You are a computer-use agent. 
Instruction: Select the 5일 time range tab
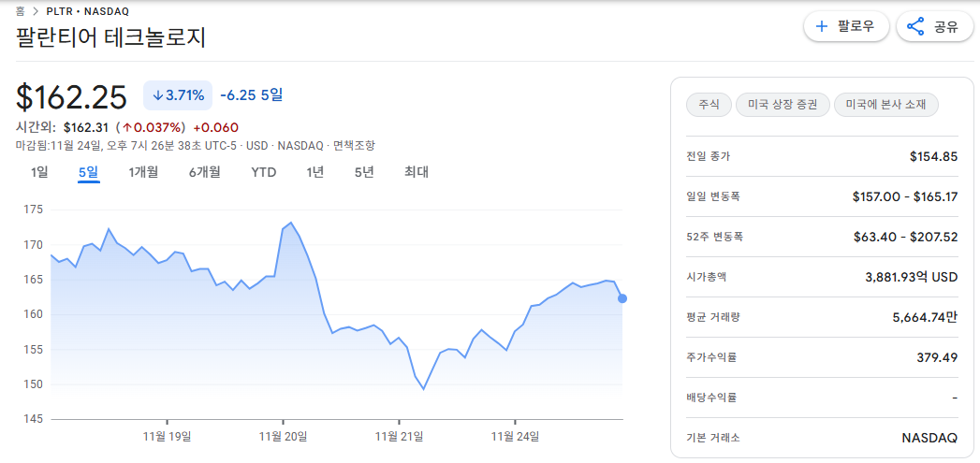click(x=89, y=172)
